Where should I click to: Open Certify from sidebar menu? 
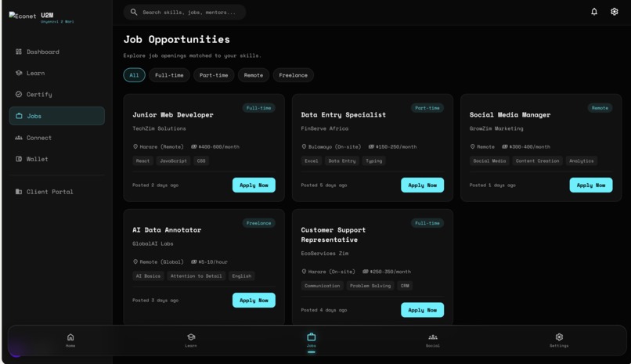tap(56, 94)
